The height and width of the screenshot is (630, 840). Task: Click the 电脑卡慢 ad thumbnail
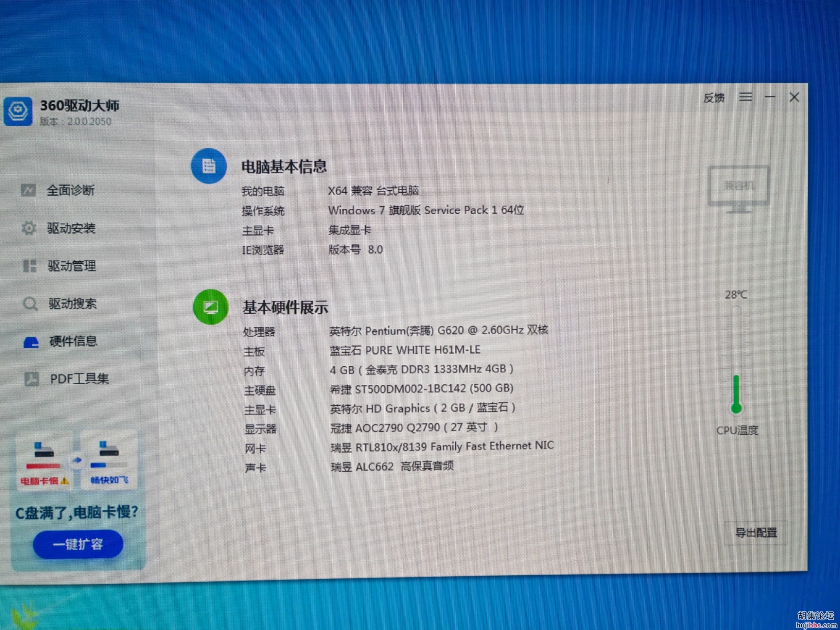(45, 460)
